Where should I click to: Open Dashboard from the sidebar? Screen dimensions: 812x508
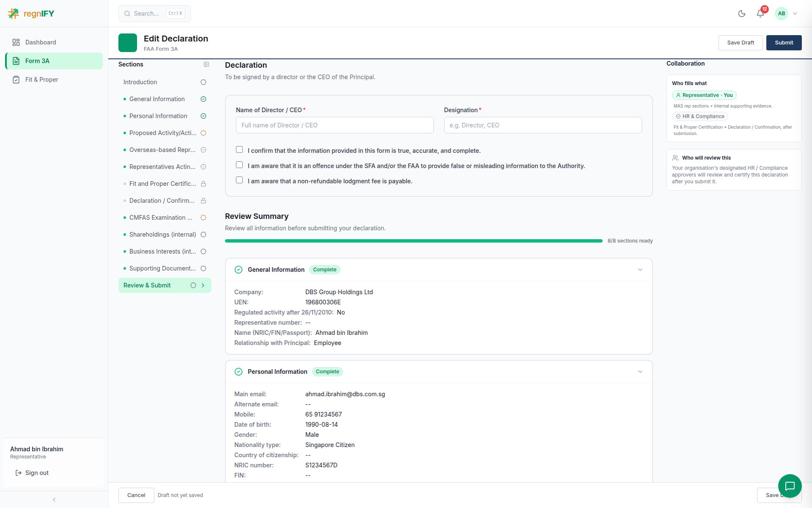54,42
